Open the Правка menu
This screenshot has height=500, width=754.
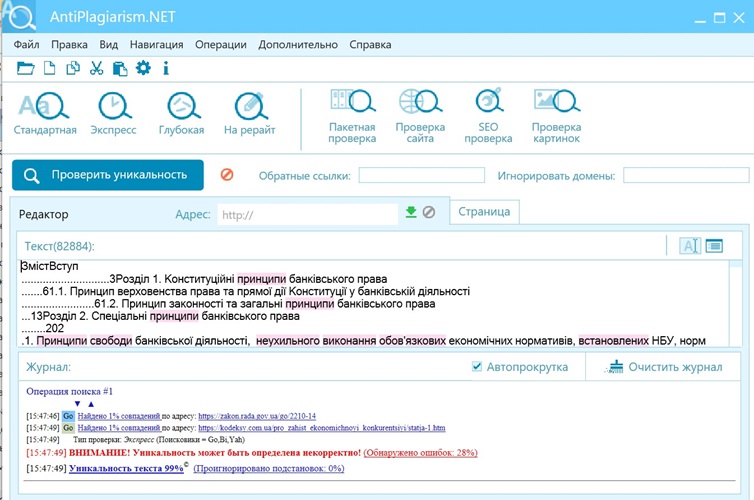pos(69,45)
